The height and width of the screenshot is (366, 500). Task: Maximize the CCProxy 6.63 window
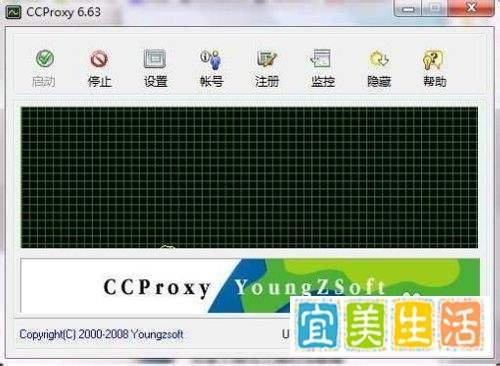[435, 8]
